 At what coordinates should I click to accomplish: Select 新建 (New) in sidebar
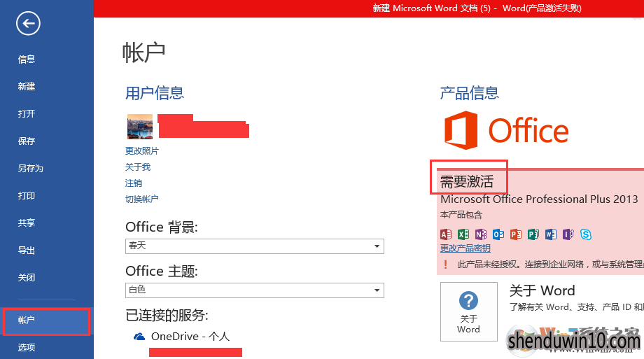27,86
